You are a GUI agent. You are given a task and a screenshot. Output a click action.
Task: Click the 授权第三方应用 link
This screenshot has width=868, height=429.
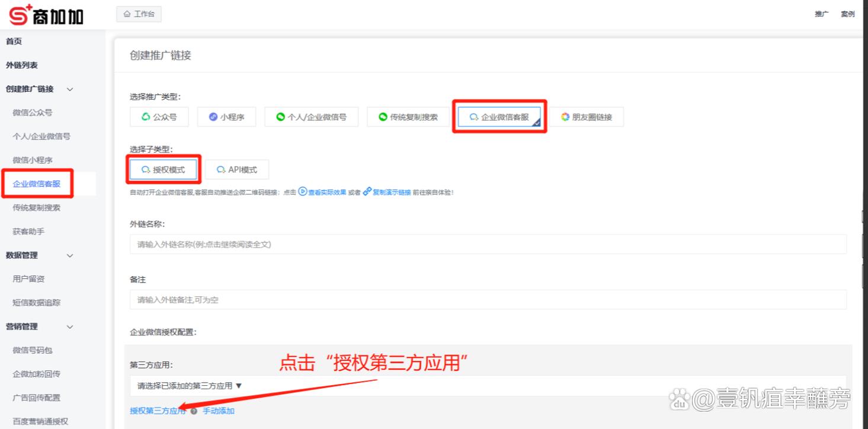[158, 411]
